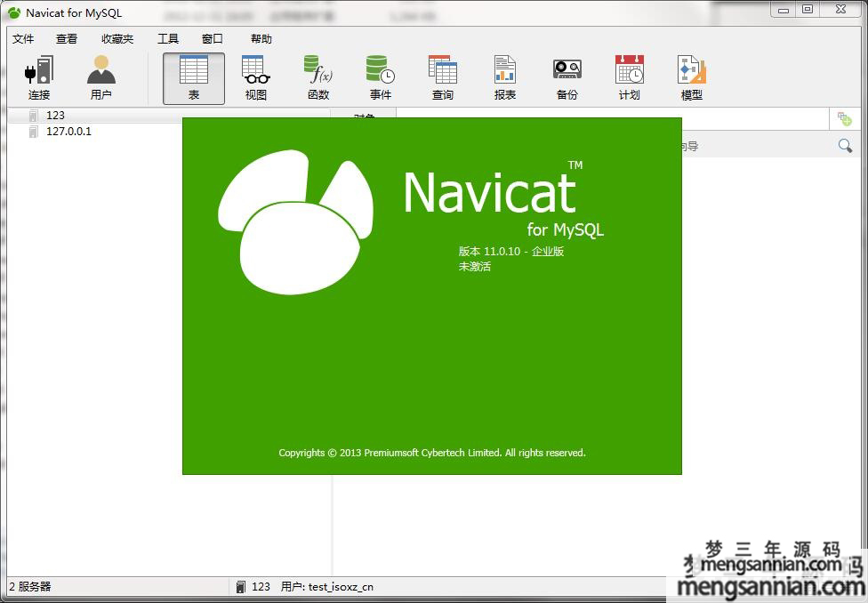Select the 127.0.0.1 connection
The image size is (868, 603).
tap(68, 132)
